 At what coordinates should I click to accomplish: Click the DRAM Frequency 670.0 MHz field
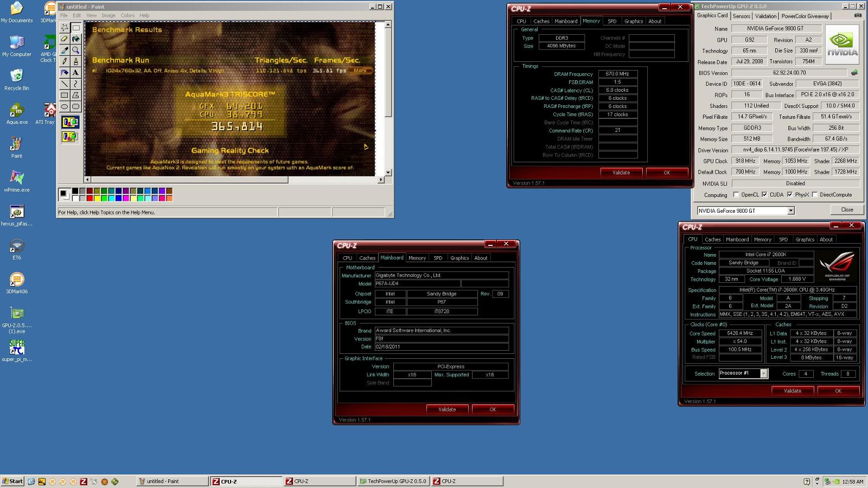click(x=618, y=74)
